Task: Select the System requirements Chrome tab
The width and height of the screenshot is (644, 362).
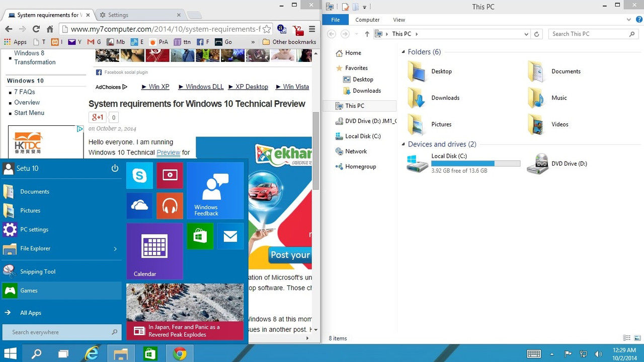Action: pos(48,15)
